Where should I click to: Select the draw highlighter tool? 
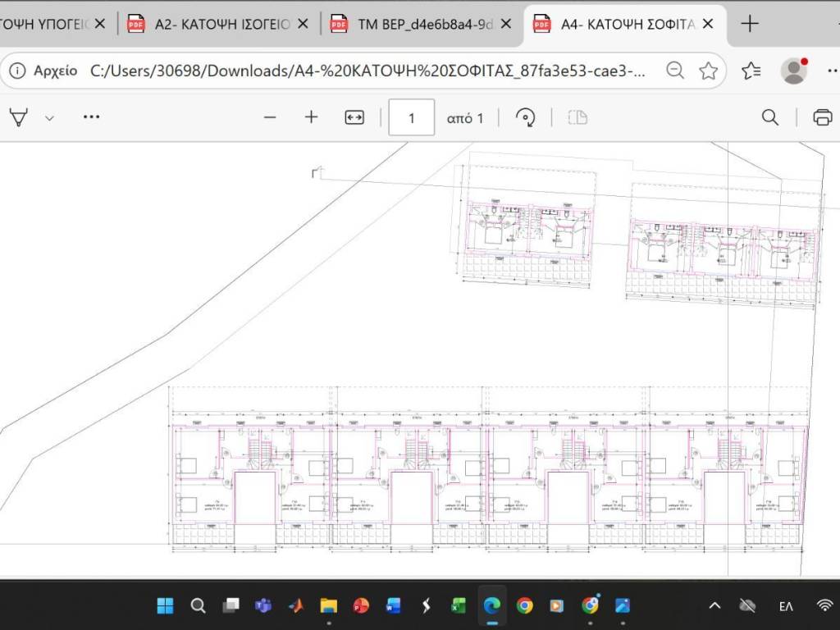pos(18,117)
